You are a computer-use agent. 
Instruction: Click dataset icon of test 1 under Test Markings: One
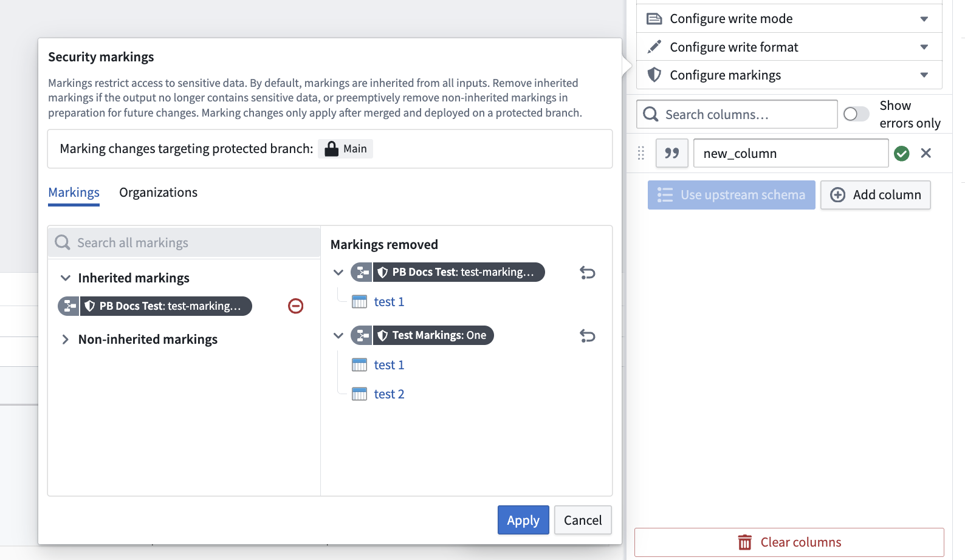tap(360, 365)
